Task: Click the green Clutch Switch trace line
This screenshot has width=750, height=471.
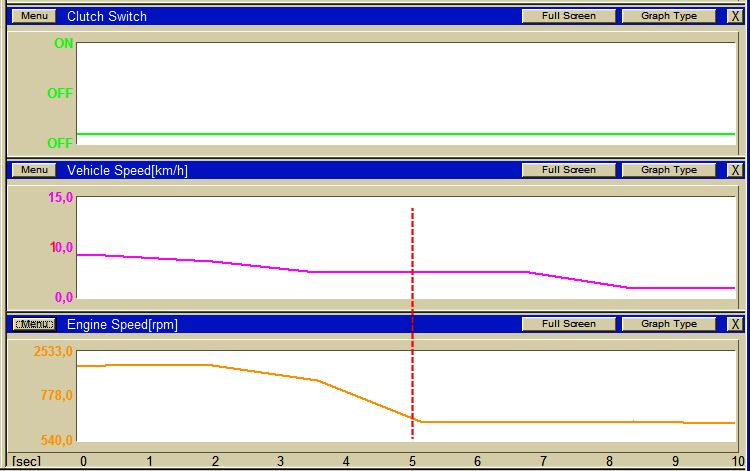Action: coord(406,134)
